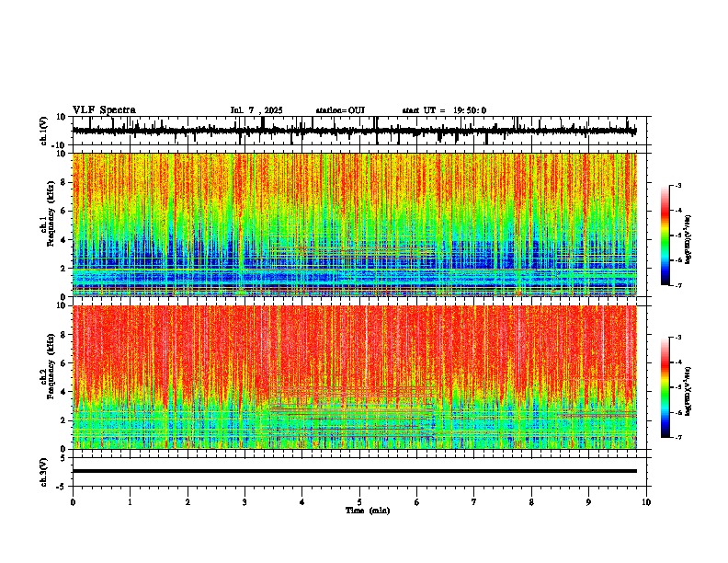This screenshot has width=728, height=563.
Task: Click the "-7" label on ch.2 colorbar
Action: 677,438
